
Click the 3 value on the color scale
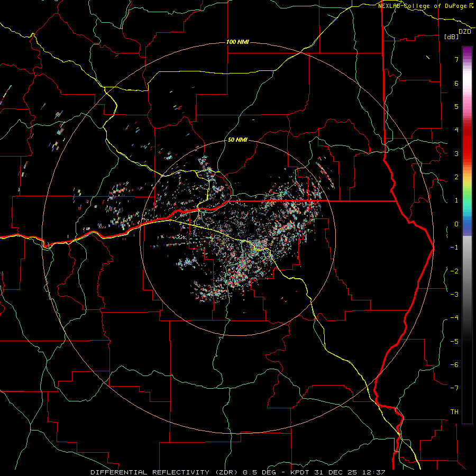tap(456, 153)
